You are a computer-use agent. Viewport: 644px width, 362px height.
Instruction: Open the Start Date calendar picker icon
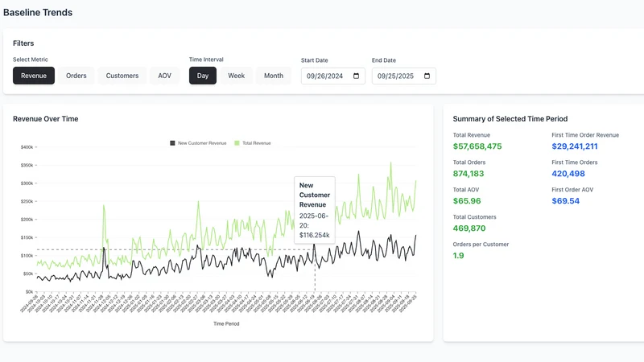[x=356, y=76]
